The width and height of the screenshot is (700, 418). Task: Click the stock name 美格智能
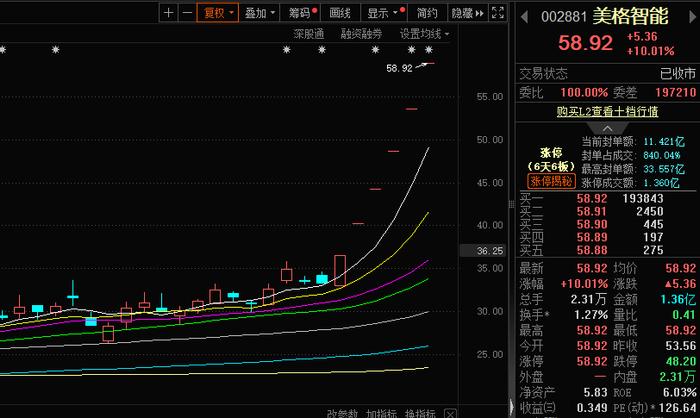pos(630,16)
